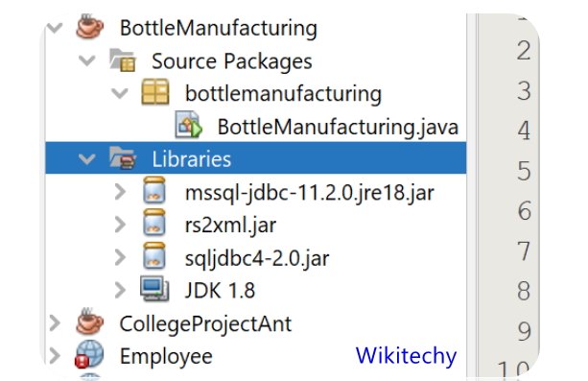588x381 pixels.
Task: Click the bottlemanufacturing package icon
Action: [x=155, y=91]
